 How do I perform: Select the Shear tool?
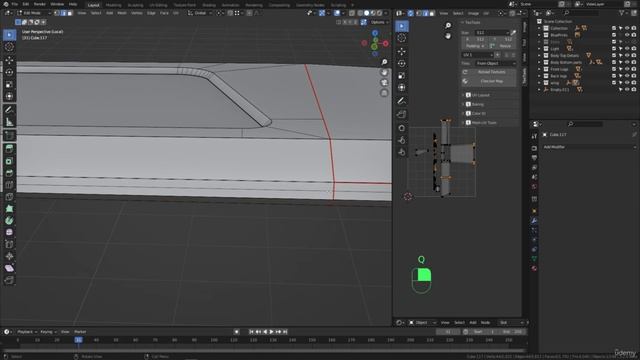point(9,268)
